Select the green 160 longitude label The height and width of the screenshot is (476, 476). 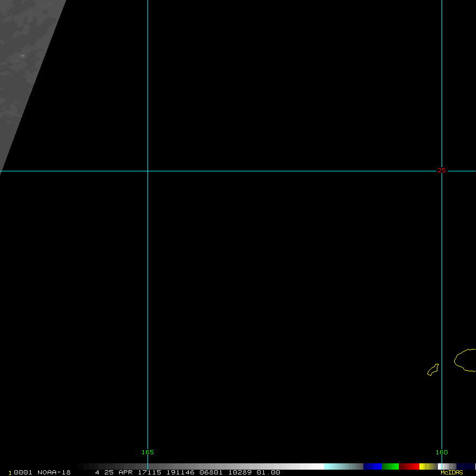(442, 452)
